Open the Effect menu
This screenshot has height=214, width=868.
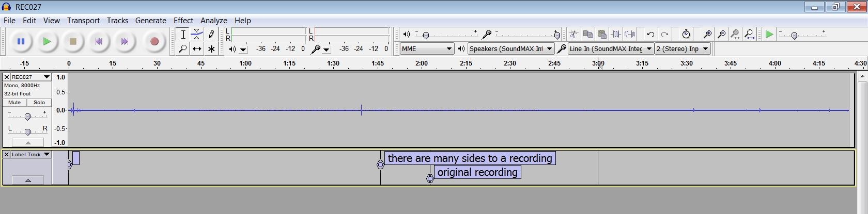(x=183, y=21)
